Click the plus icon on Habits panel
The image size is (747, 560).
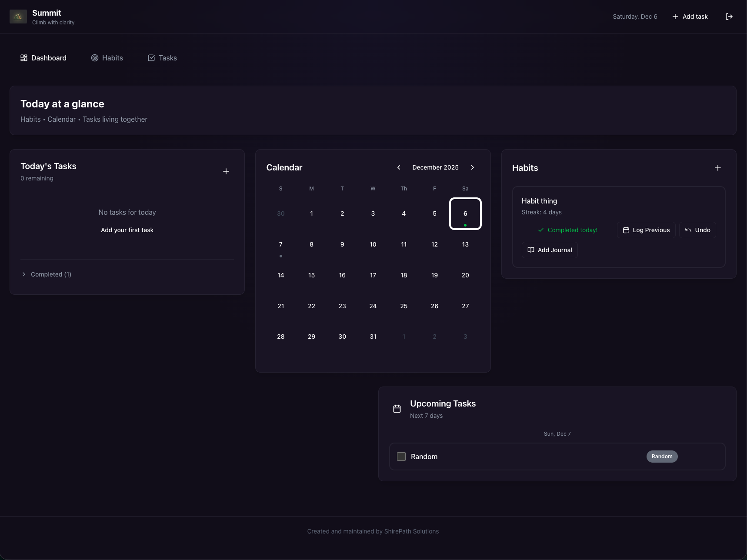pos(717,167)
